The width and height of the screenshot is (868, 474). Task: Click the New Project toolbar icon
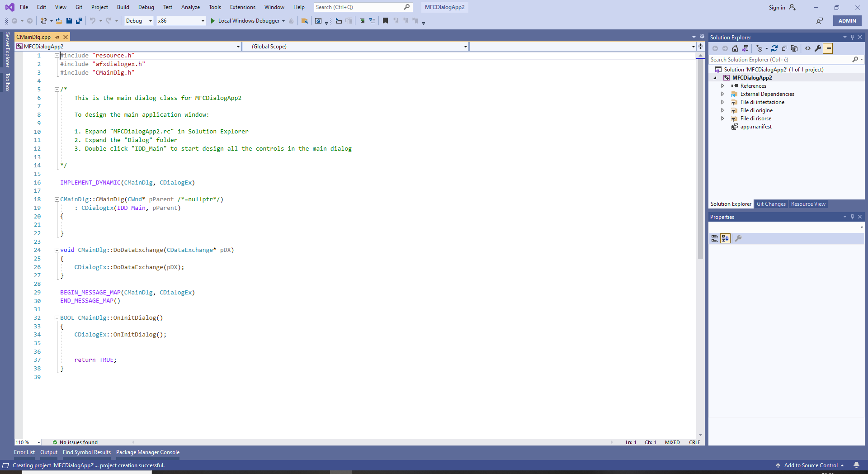coord(44,21)
